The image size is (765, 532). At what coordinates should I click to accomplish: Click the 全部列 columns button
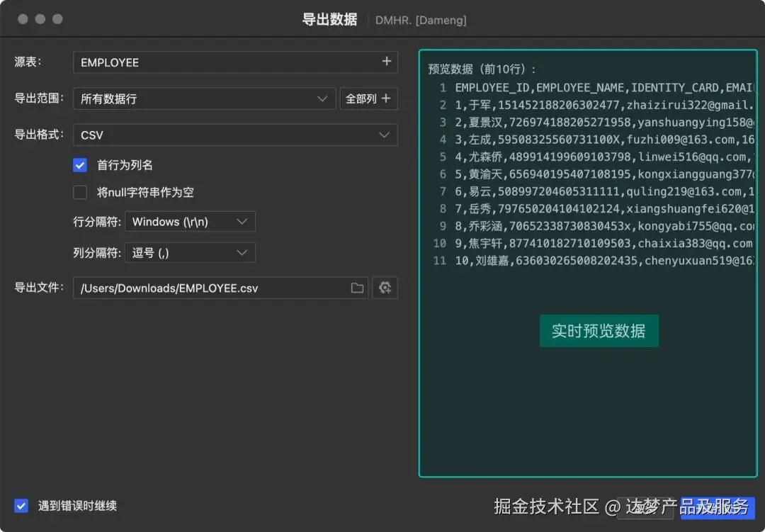click(x=368, y=98)
